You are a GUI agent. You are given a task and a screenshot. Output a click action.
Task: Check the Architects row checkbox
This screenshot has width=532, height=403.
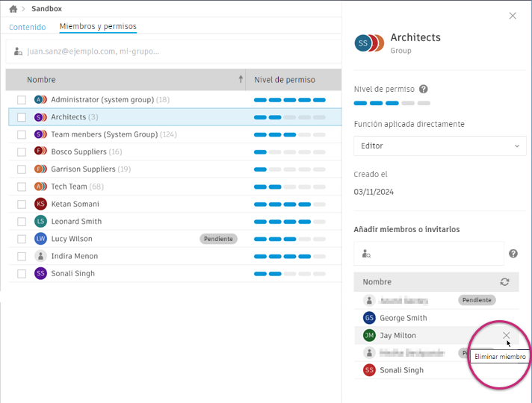(22, 117)
